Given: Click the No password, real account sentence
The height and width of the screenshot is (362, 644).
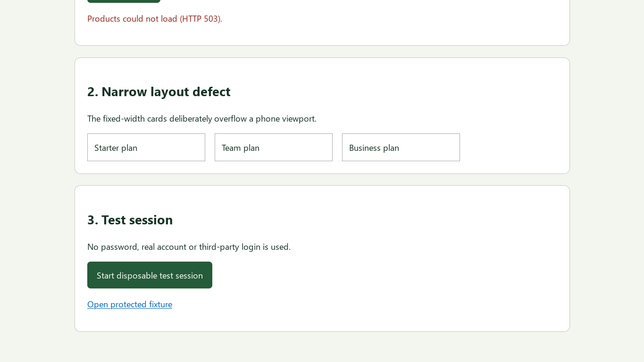Looking at the screenshot, I should point(189,247).
